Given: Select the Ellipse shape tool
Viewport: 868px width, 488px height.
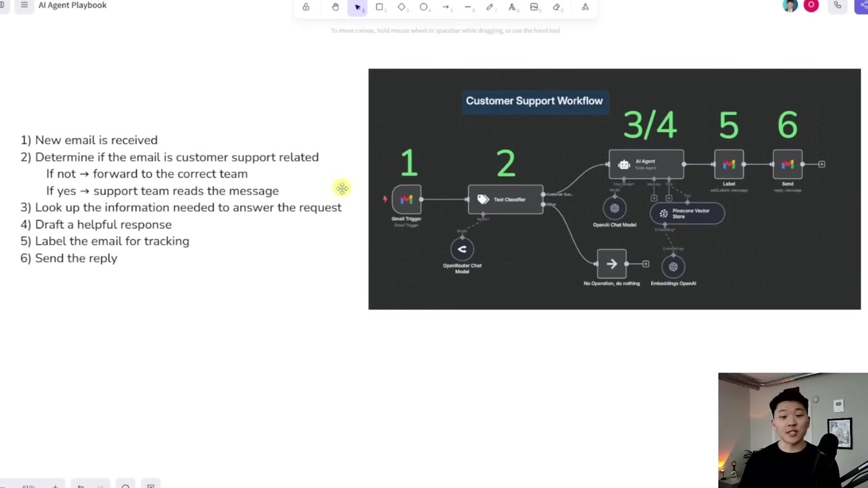Looking at the screenshot, I should (x=424, y=7).
